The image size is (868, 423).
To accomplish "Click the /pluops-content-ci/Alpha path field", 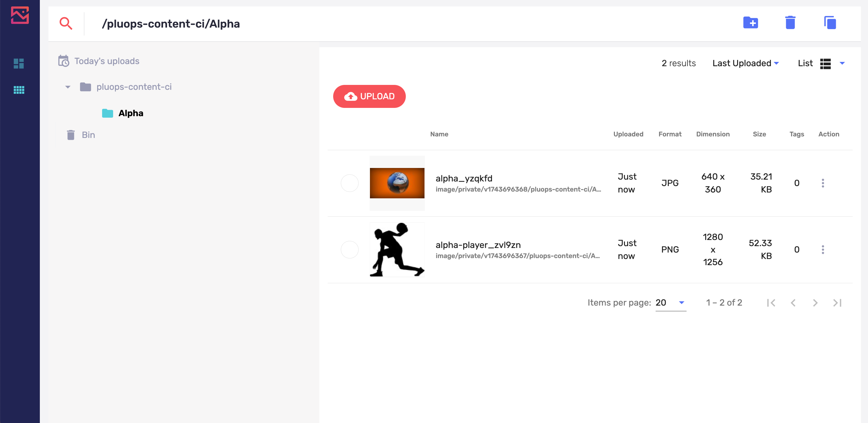I will pos(171,24).
